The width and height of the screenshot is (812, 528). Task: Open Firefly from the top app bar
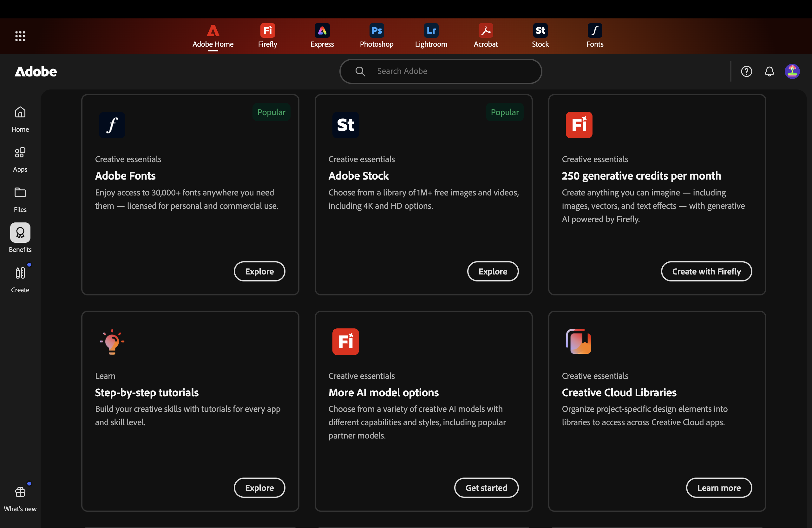click(267, 36)
